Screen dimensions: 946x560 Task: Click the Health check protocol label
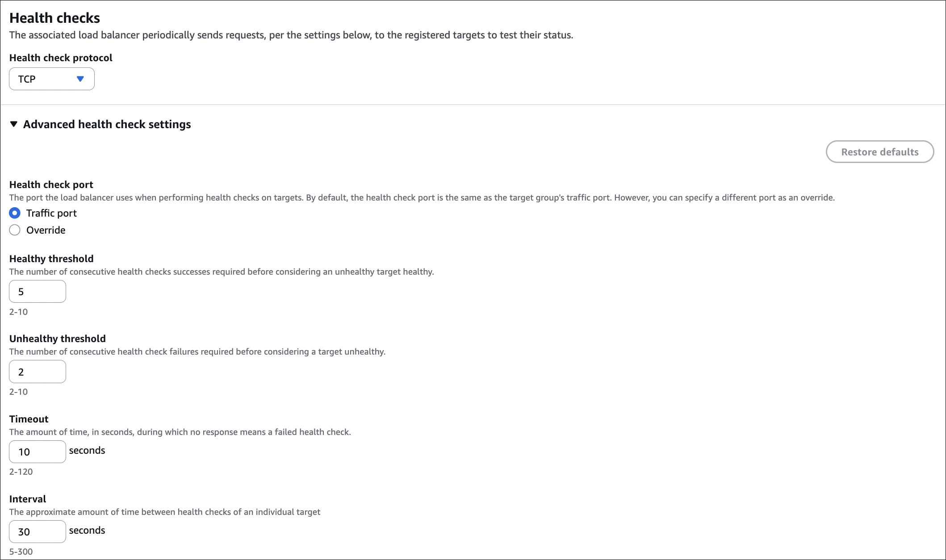coord(61,58)
